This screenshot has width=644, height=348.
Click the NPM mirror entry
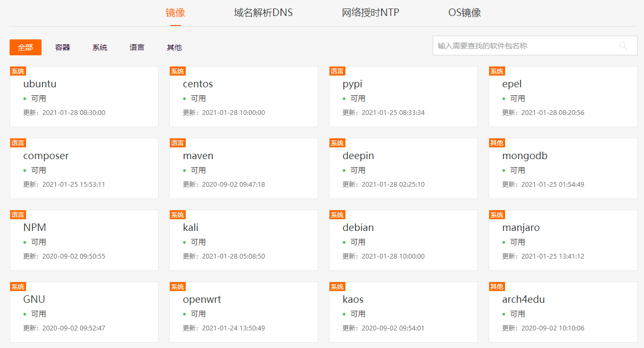(x=84, y=239)
